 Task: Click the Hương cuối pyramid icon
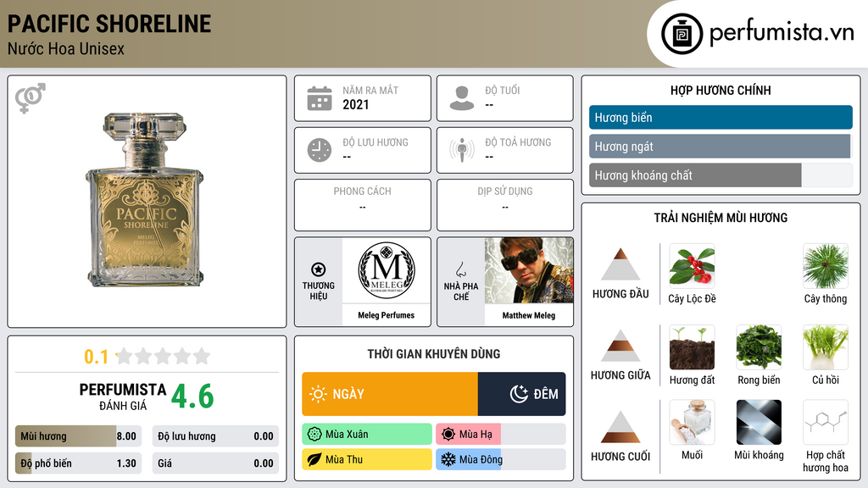coord(620,427)
